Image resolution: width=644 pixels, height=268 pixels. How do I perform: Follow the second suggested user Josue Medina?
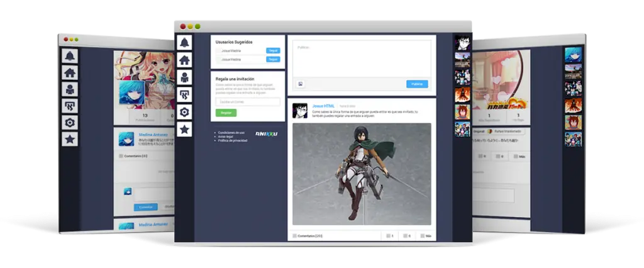[x=273, y=59]
